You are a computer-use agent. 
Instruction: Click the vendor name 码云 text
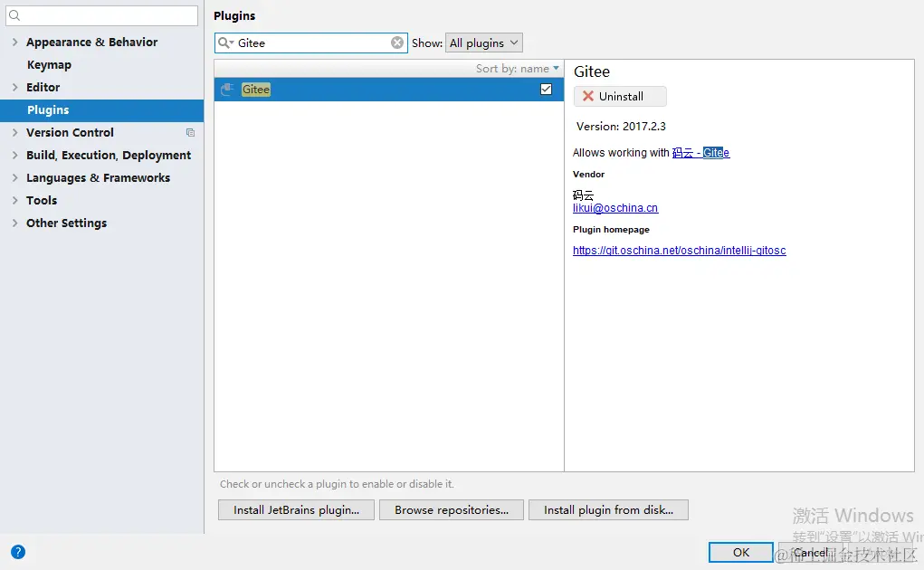584,195
